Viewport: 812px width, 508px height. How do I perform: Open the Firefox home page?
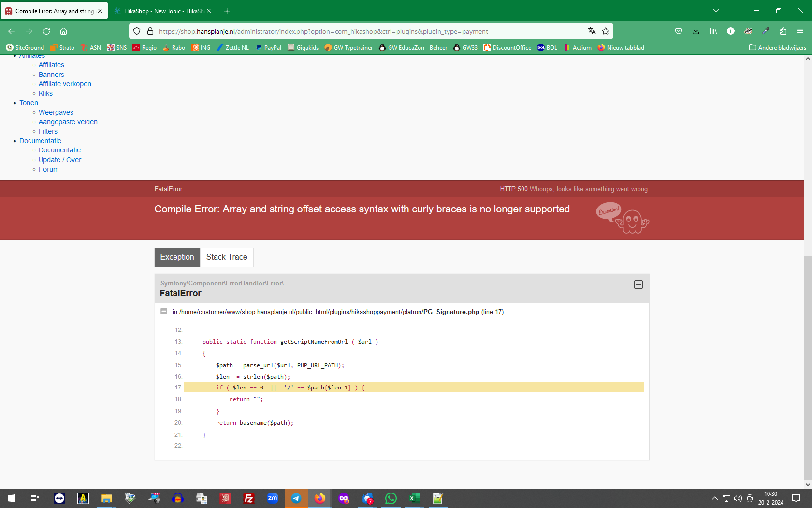pyautogui.click(x=63, y=31)
